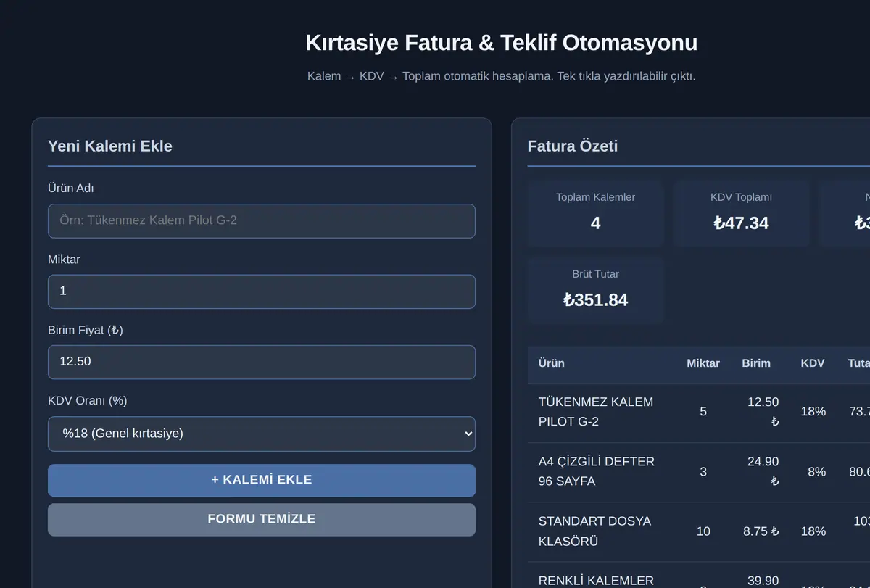Focus the Miktar quantity field
This screenshot has width=870, height=588.
[x=262, y=291]
